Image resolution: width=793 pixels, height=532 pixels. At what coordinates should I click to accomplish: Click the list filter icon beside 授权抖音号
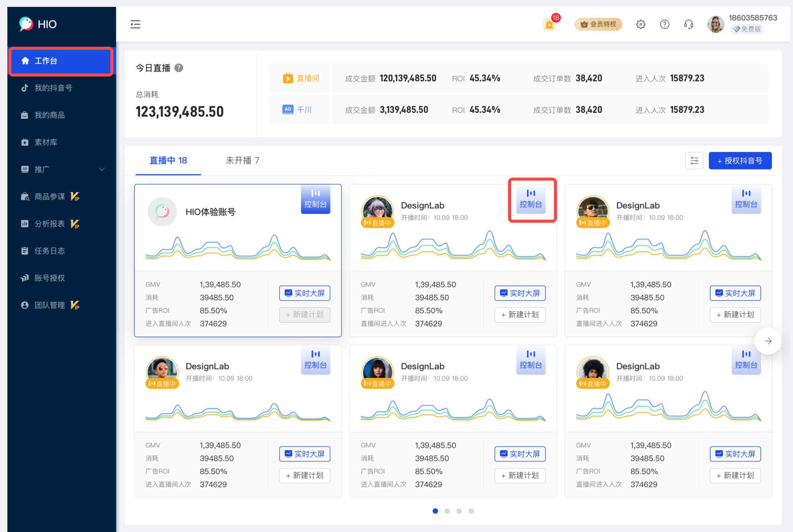[x=694, y=160]
